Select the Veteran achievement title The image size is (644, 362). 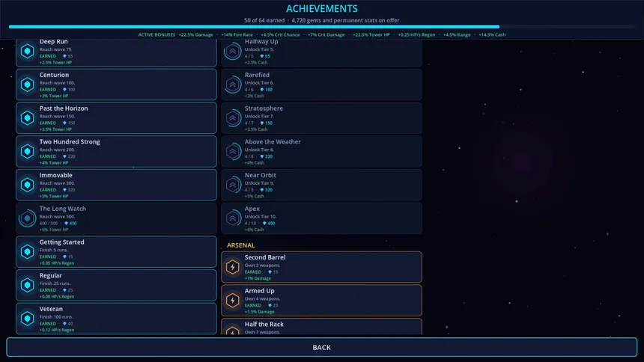tap(51, 309)
